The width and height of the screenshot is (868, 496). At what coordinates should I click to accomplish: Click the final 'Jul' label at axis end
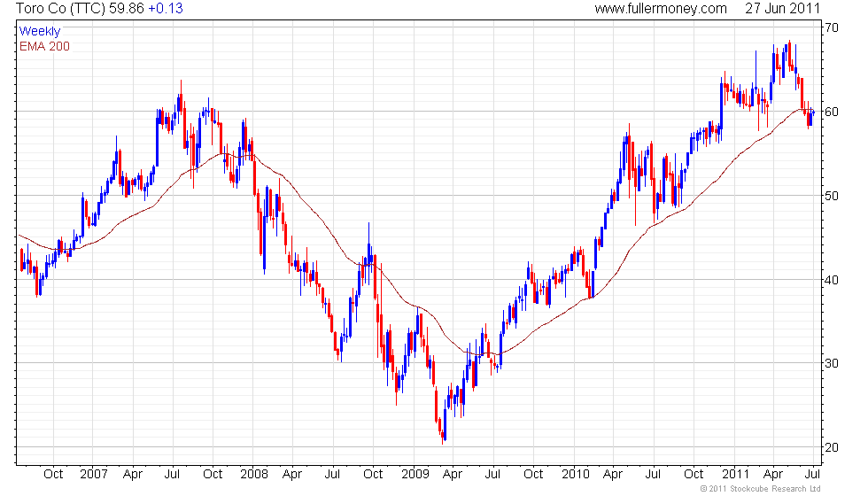[x=812, y=474]
